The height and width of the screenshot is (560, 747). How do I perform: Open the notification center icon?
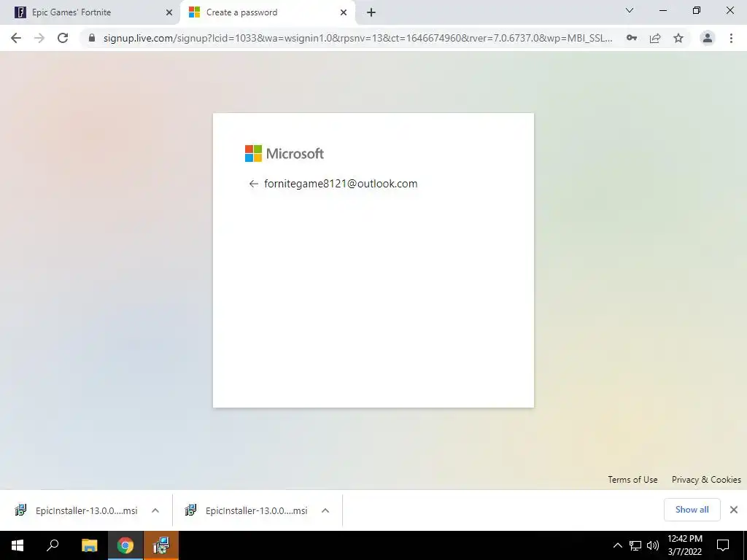tap(723, 545)
